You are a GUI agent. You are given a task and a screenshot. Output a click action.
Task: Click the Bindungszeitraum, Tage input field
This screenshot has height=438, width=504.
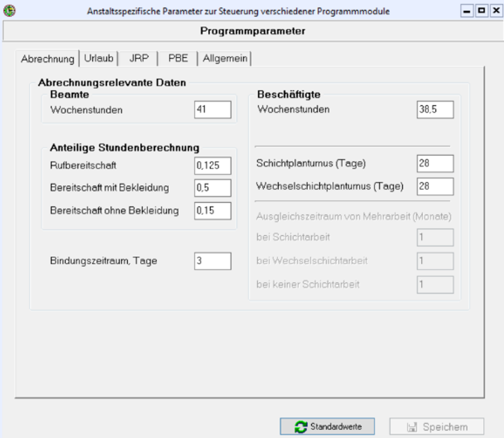pyautogui.click(x=212, y=261)
